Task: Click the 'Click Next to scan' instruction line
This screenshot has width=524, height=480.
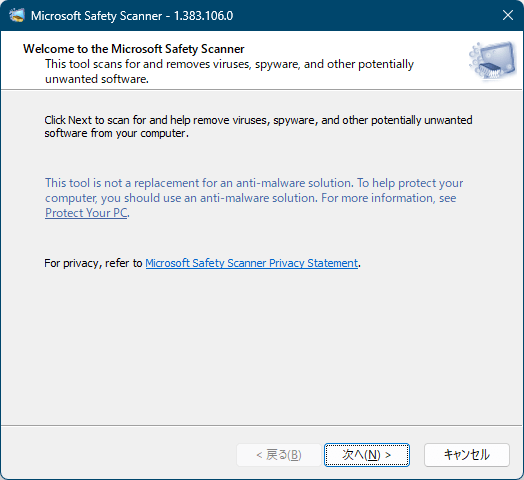Action: [258, 120]
